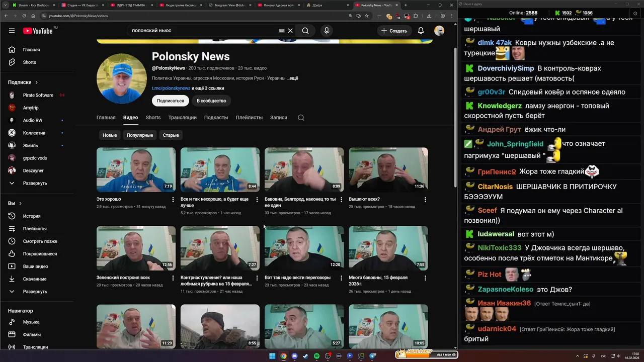Image resolution: width=644 pixels, height=362 pixels.
Task: Open the video thumbnail Это хорошо
Action: click(136, 169)
